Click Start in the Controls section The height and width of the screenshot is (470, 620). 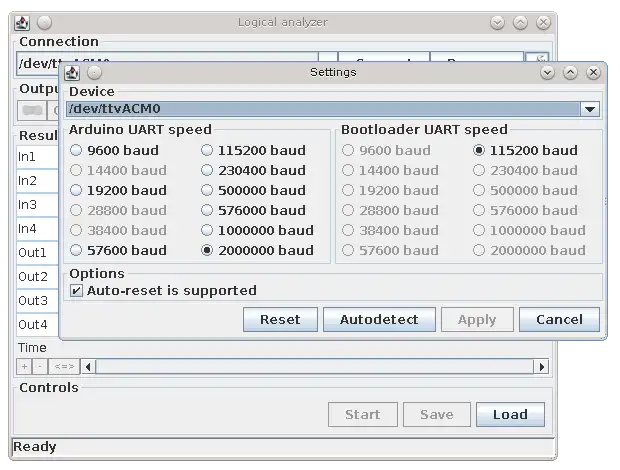pos(363,415)
